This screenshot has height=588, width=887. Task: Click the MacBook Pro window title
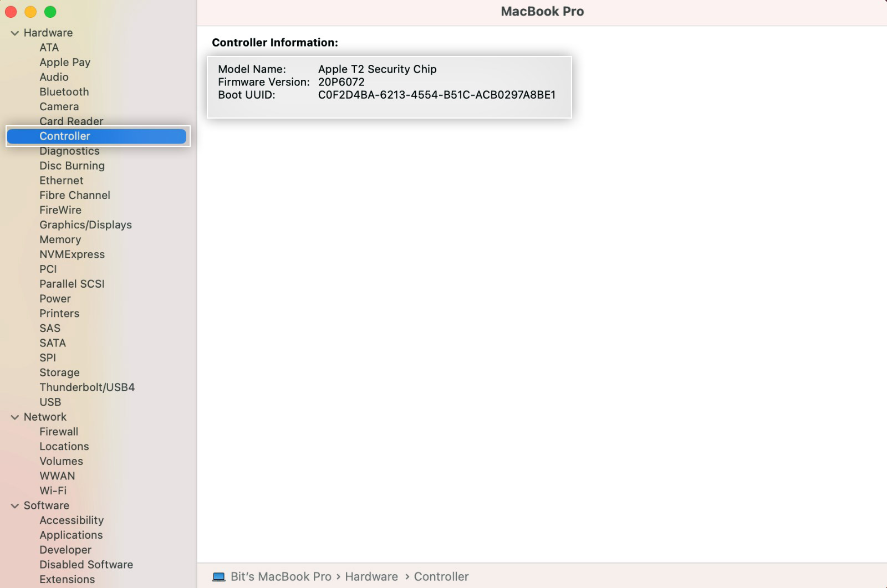[542, 12]
